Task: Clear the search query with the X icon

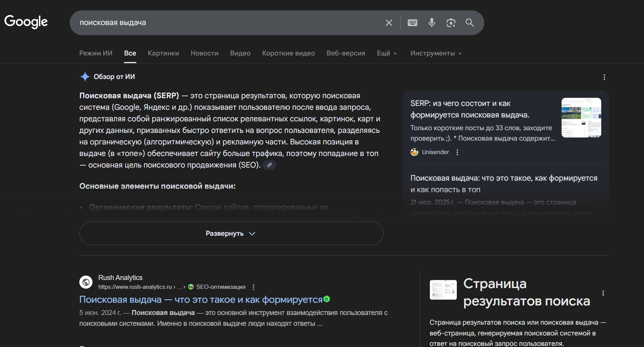Action: point(389,22)
